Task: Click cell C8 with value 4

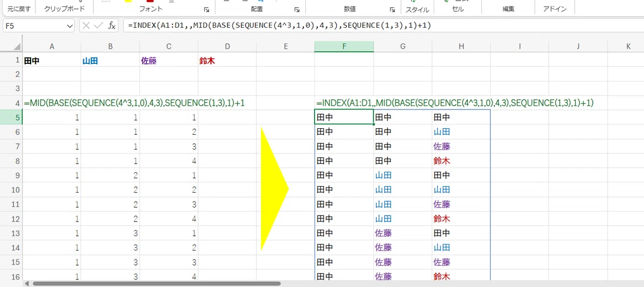Action: tap(169, 160)
